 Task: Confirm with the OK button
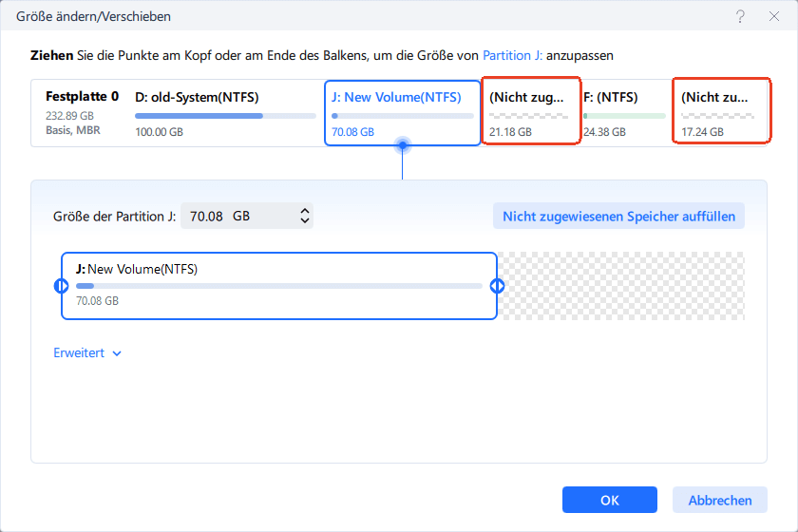click(609, 501)
